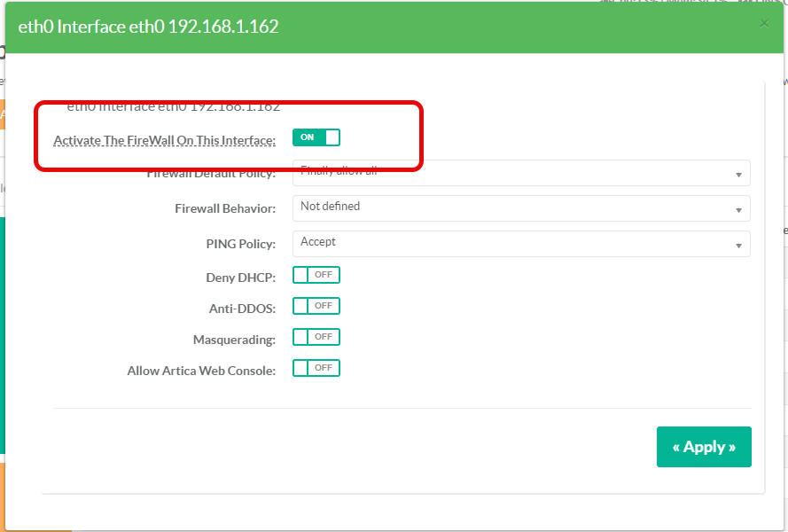Click the Firewall Behavior dropdown arrow
The image size is (788, 532).
(x=738, y=210)
